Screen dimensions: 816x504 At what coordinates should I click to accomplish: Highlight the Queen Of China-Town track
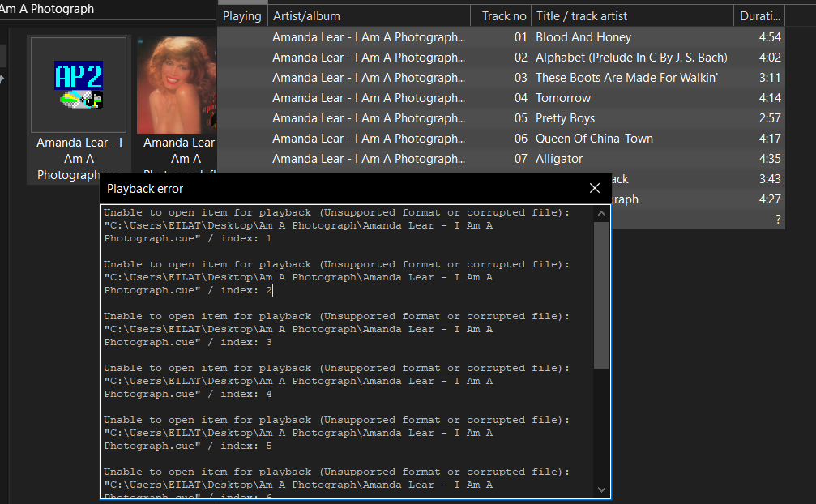click(x=594, y=139)
